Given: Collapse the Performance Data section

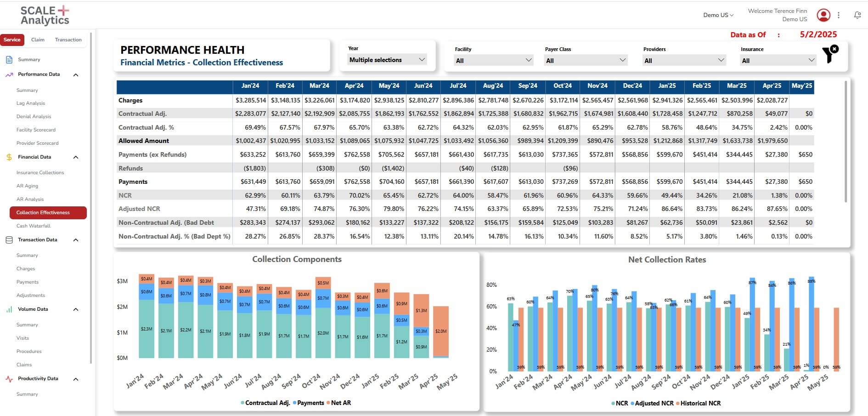Looking at the screenshot, I should [76, 74].
